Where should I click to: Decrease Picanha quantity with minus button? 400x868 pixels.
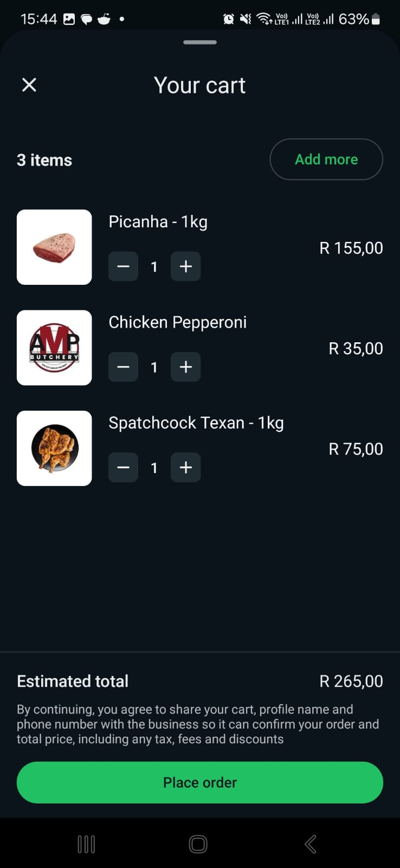(123, 266)
